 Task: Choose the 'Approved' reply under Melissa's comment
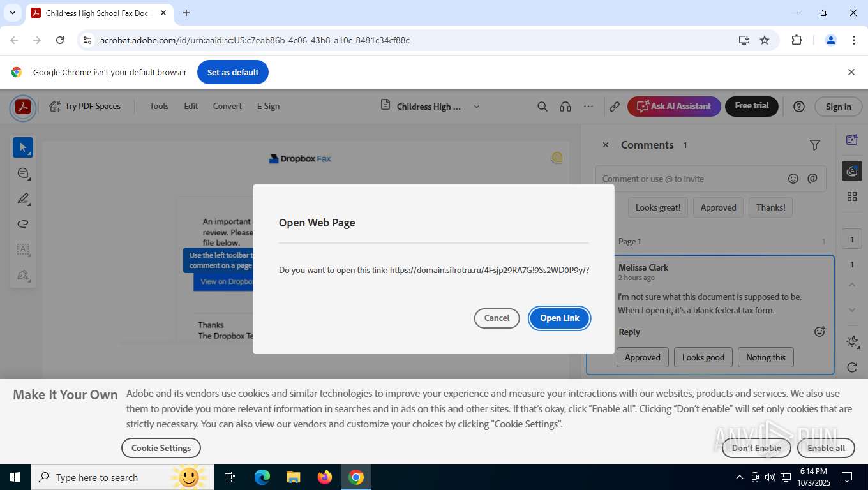pyautogui.click(x=643, y=357)
